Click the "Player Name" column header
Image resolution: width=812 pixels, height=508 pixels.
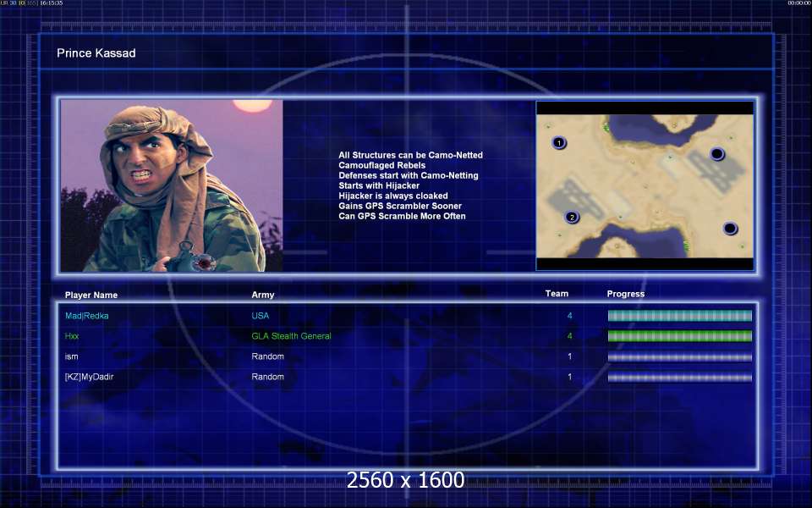pyautogui.click(x=91, y=295)
